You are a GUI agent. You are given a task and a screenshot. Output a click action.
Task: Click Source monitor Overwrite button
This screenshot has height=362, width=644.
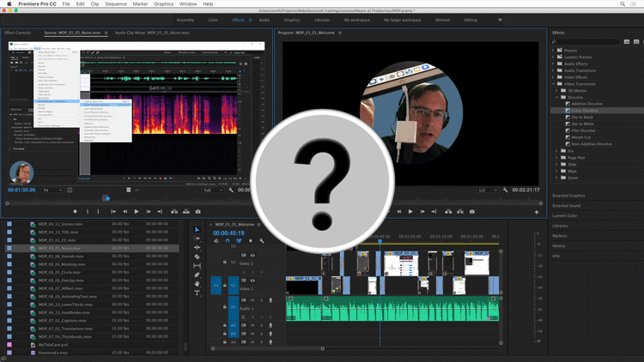(186, 211)
